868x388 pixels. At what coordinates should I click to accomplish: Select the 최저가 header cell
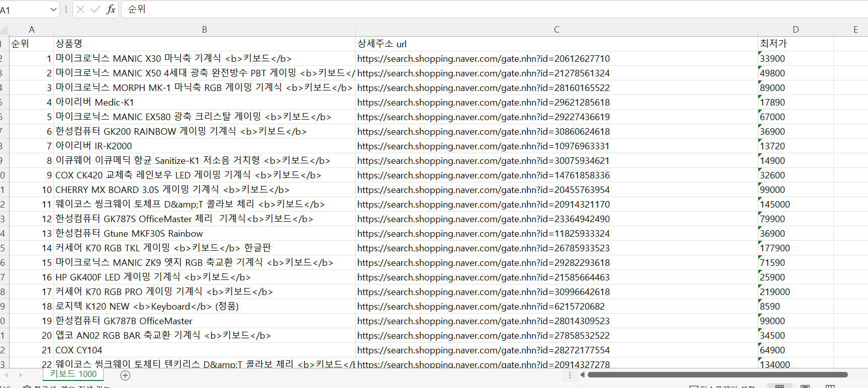click(x=796, y=44)
